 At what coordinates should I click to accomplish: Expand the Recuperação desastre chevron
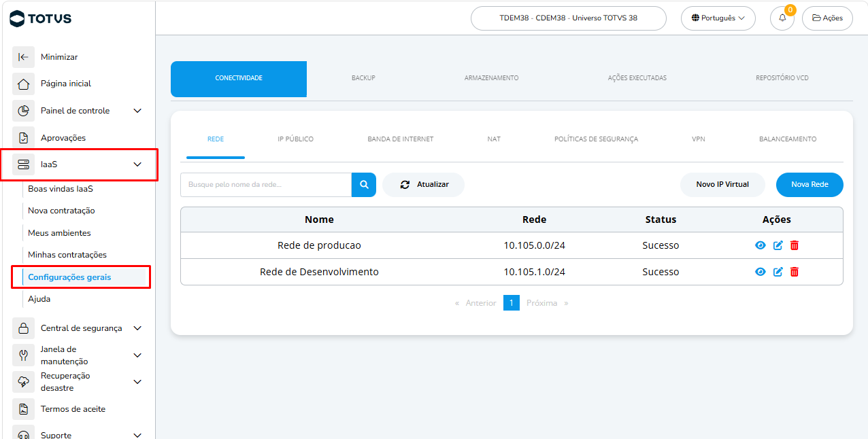[137, 382]
